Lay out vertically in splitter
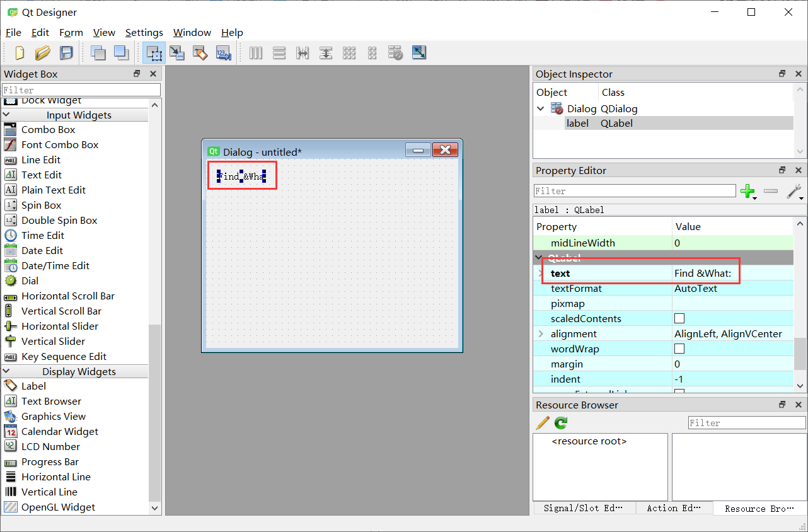Screen dimensions: 808x532 point(326,53)
